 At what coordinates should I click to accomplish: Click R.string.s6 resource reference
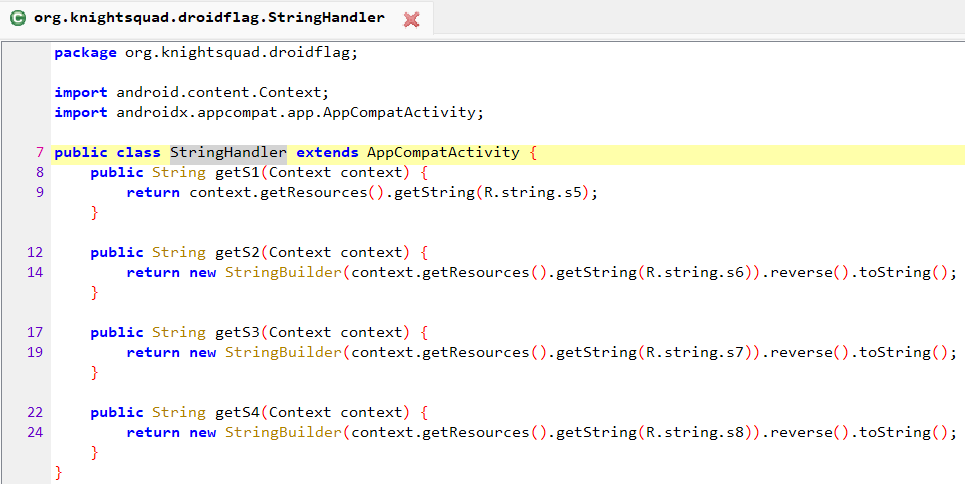click(695, 272)
